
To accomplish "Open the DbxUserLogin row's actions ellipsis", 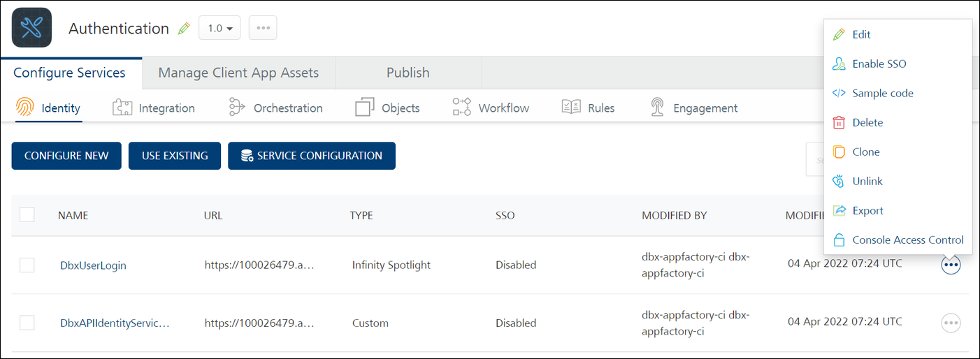I will click(951, 265).
